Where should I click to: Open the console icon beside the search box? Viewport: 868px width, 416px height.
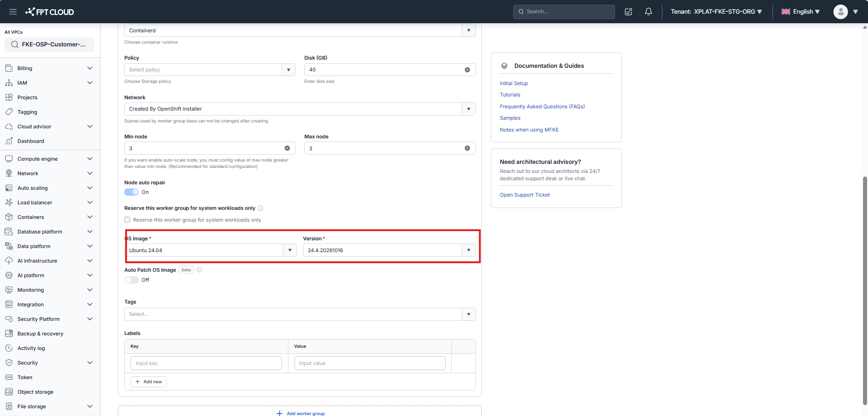[628, 12]
